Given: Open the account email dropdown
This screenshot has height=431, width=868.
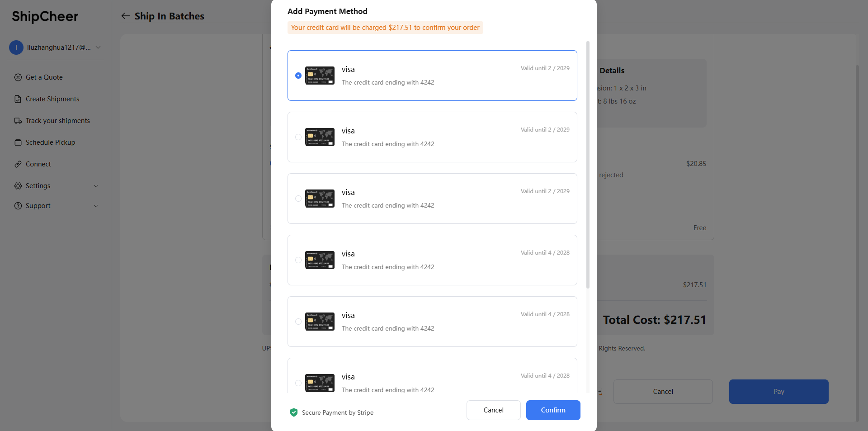Looking at the screenshot, I should (x=98, y=47).
